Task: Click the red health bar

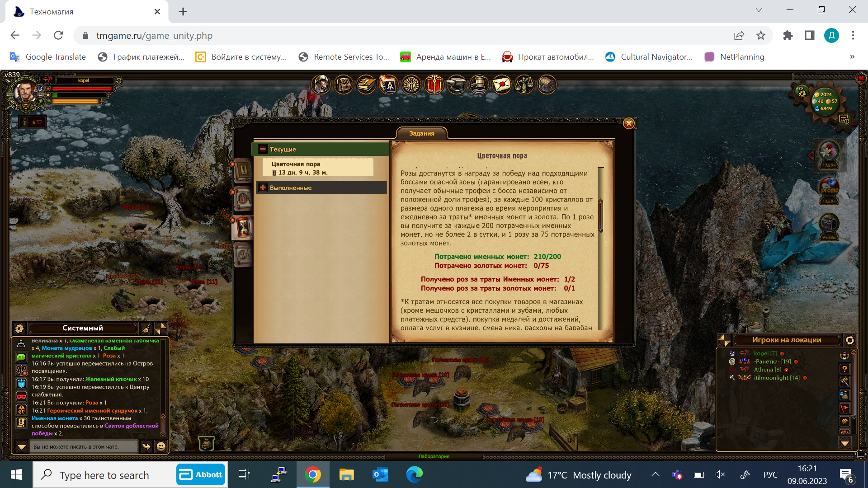Action: click(81, 89)
